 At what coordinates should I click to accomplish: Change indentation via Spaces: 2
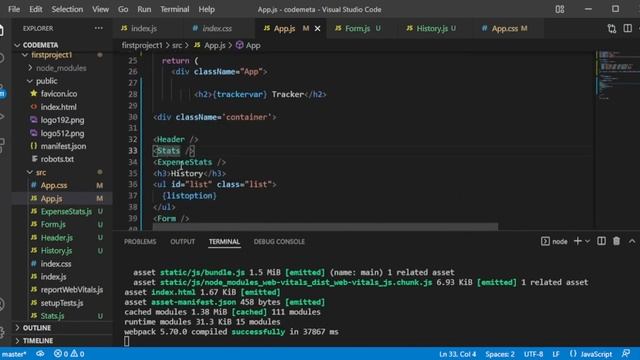(x=500, y=354)
